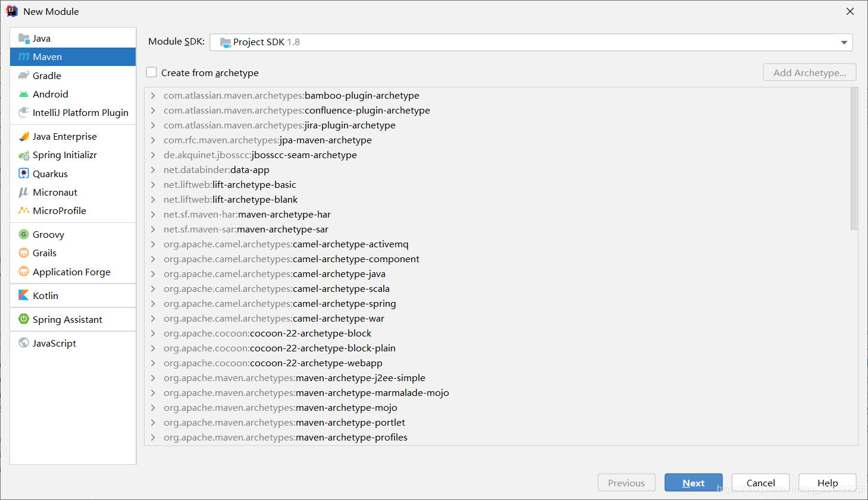Select cocoon-22-archetype-webapp row text
868x500 pixels.
point(273,363)
